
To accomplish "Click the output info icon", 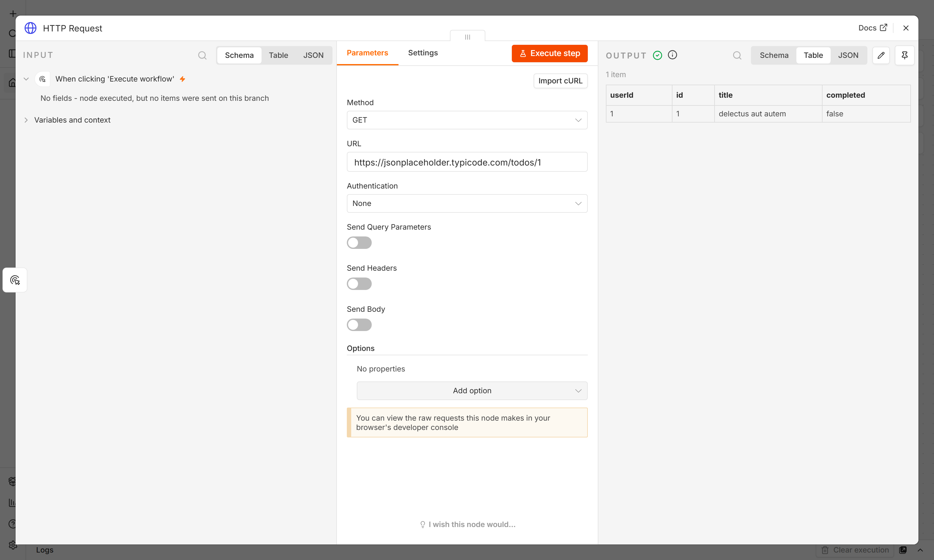I will (672, 55).
